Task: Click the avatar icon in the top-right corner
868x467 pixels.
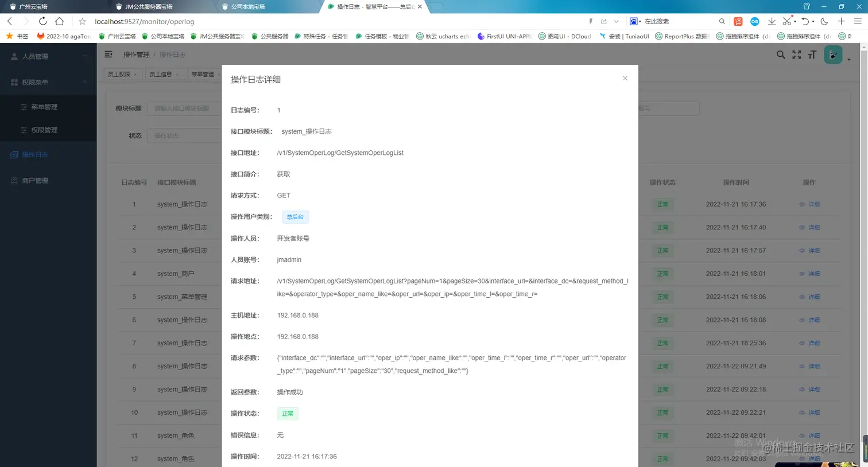Action: [832, 55]
